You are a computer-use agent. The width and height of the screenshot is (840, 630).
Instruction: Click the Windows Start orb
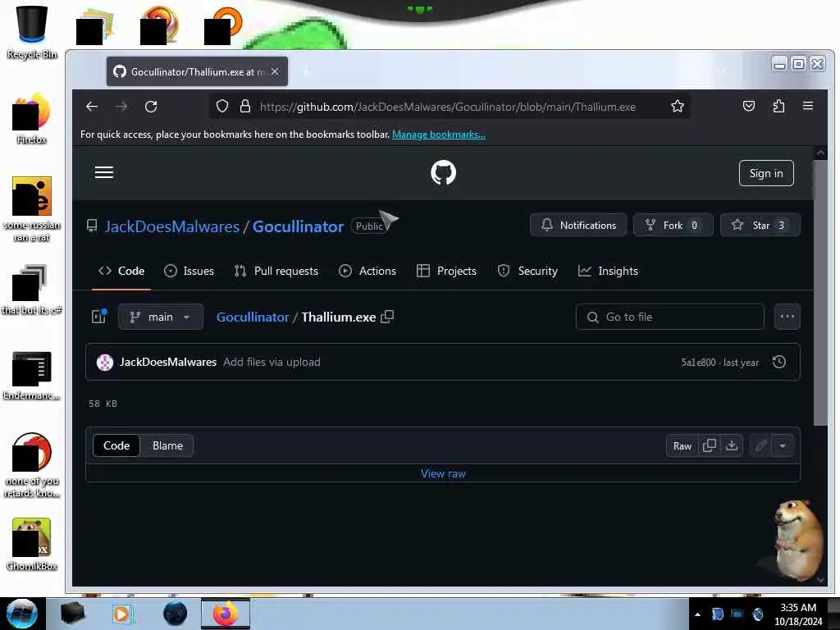click(22, 614)
